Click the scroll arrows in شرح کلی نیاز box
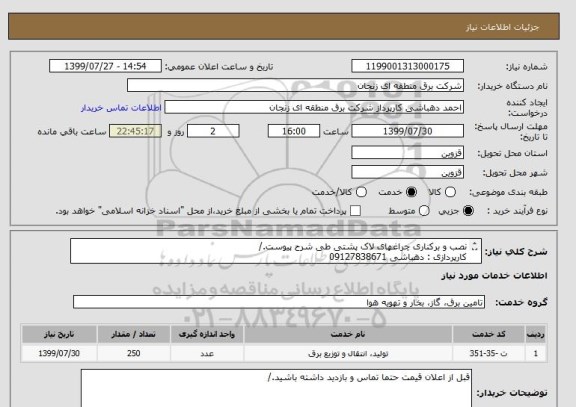 tap(475, 246)
